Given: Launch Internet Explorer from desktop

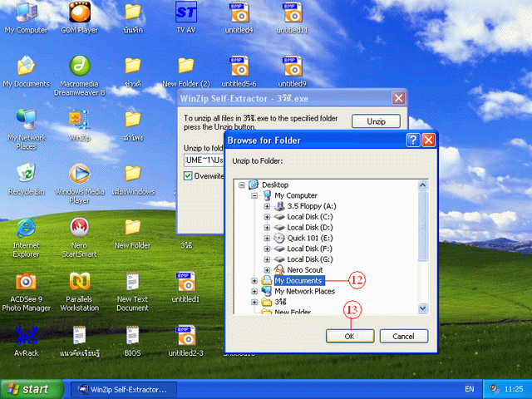Looking at the screenshot, I should point(26,237).
